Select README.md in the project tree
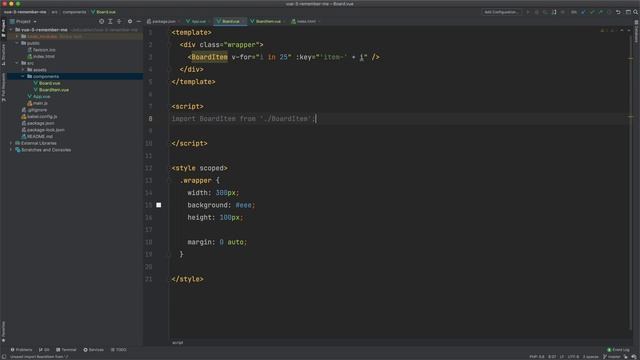The image size is (640, 360). pyautogui.click(x=40, y=136)
